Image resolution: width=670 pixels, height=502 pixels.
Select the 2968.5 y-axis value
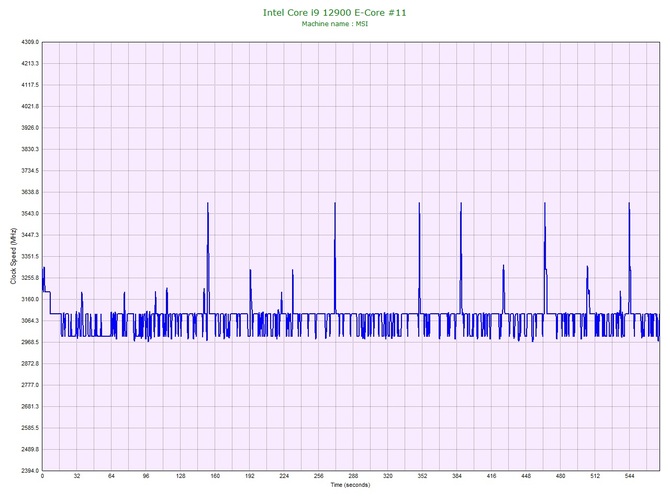[x=30, y=342]
